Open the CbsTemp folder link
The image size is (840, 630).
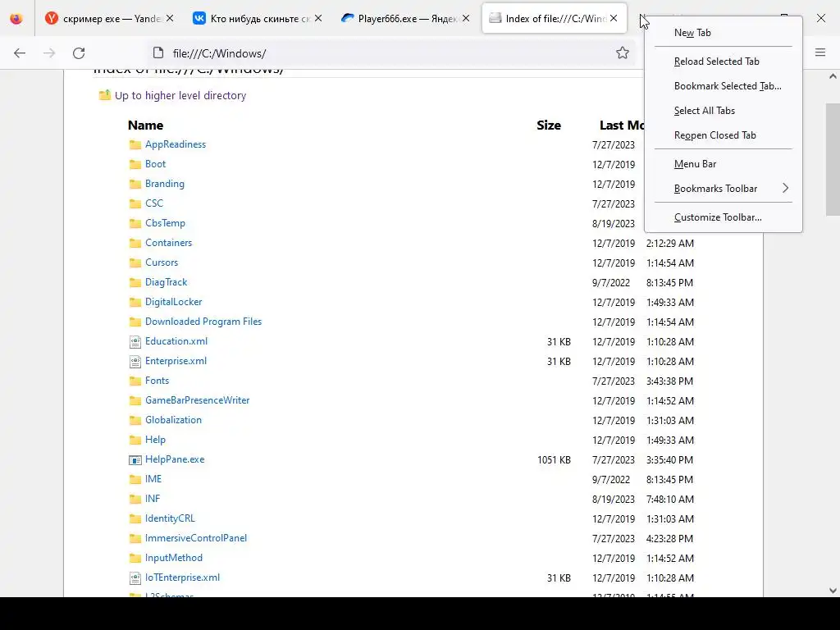tap(165, 223)
